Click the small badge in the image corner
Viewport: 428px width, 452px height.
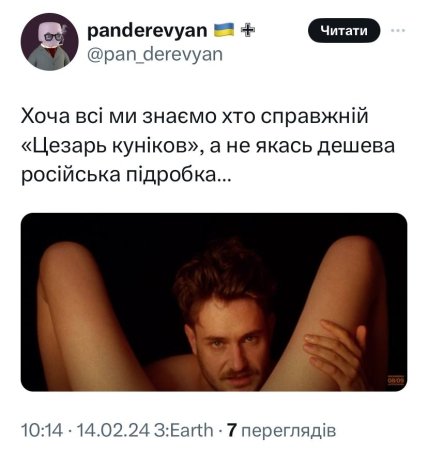tap(396, 380)
